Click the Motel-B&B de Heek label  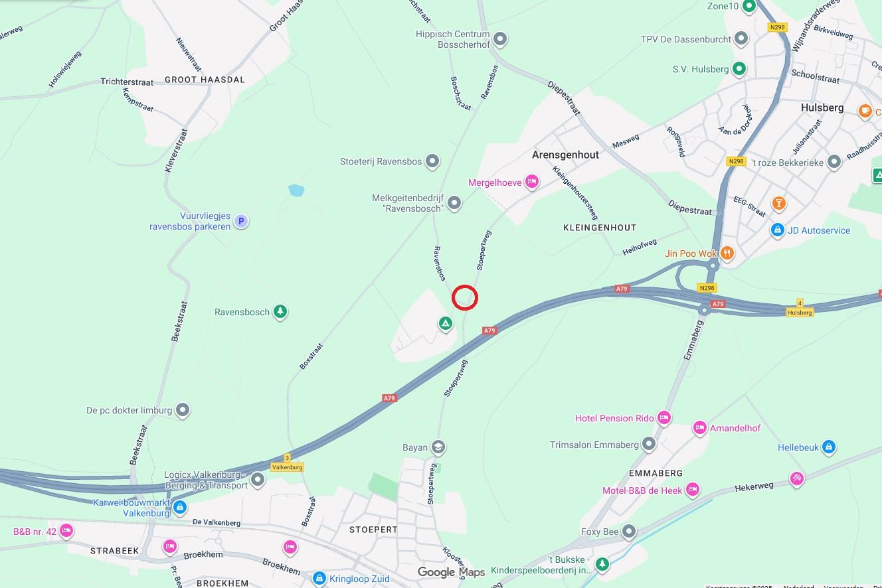[x=642, y=490]
